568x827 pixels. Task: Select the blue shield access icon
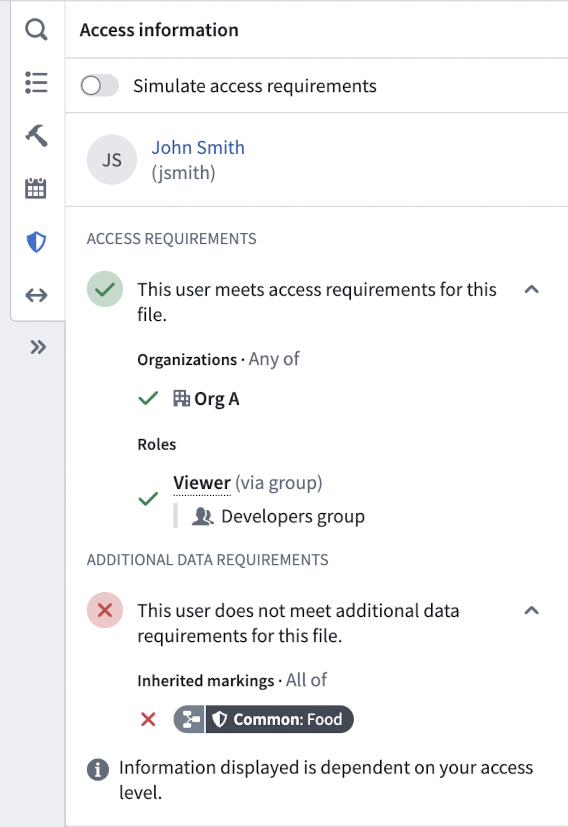[36, 242]
